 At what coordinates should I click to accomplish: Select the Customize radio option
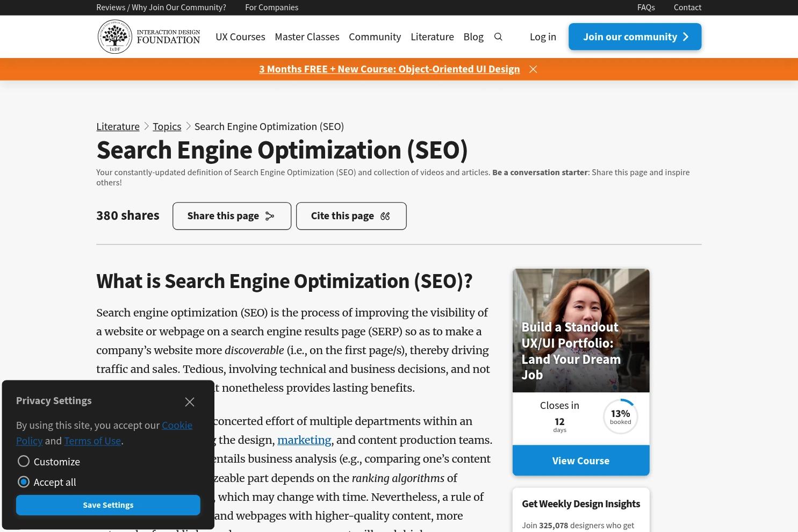24,462
